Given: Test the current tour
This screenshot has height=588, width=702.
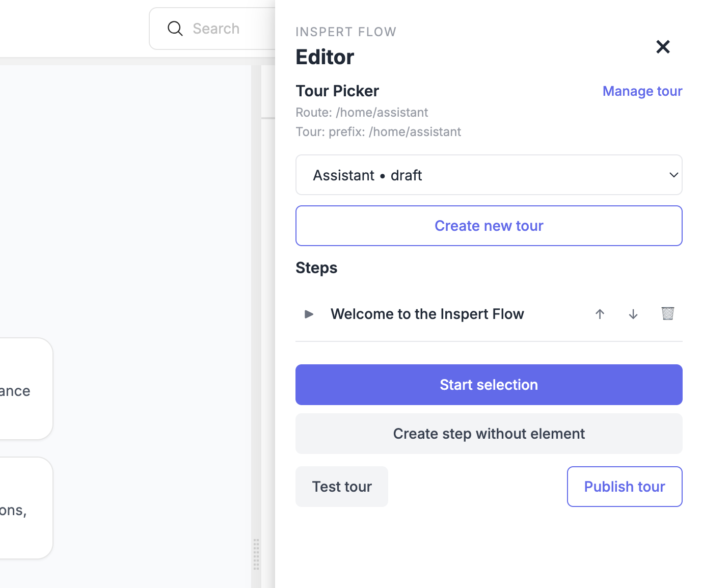Looking at the screenshot, I should [341, 487].
